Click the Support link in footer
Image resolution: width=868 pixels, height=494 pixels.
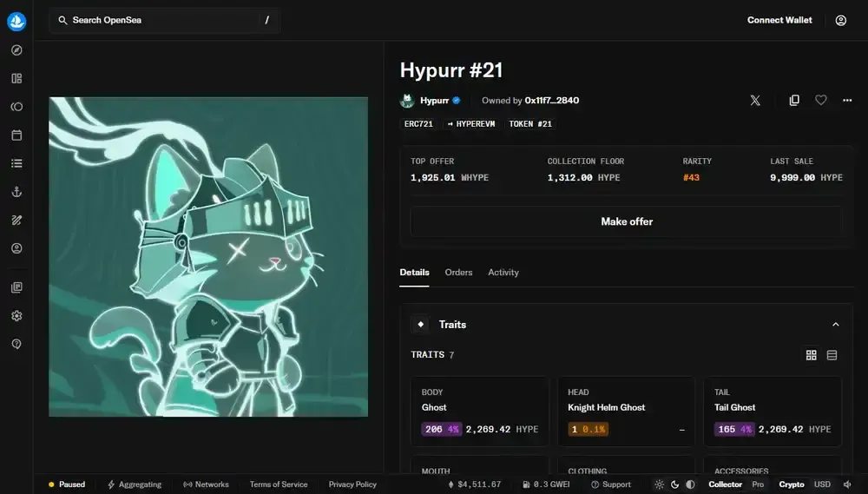tap(610, 484)
